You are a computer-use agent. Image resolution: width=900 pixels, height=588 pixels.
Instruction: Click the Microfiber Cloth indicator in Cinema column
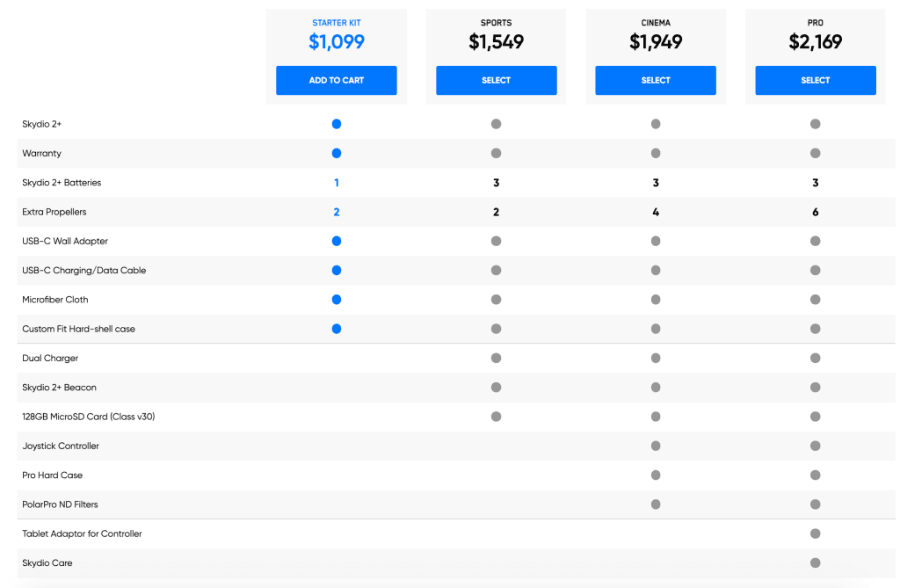(x=656, y=299)
